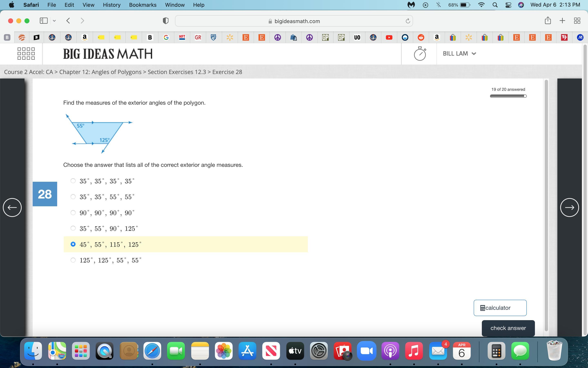
Task: Click the Wi-Fi icon in menu bar
Action: coord(481,5)
